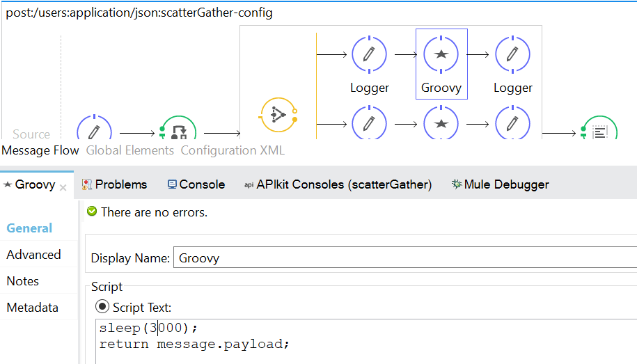
Task: Click the Scatter-Gather router icon
Action: (x=278, y=115)
